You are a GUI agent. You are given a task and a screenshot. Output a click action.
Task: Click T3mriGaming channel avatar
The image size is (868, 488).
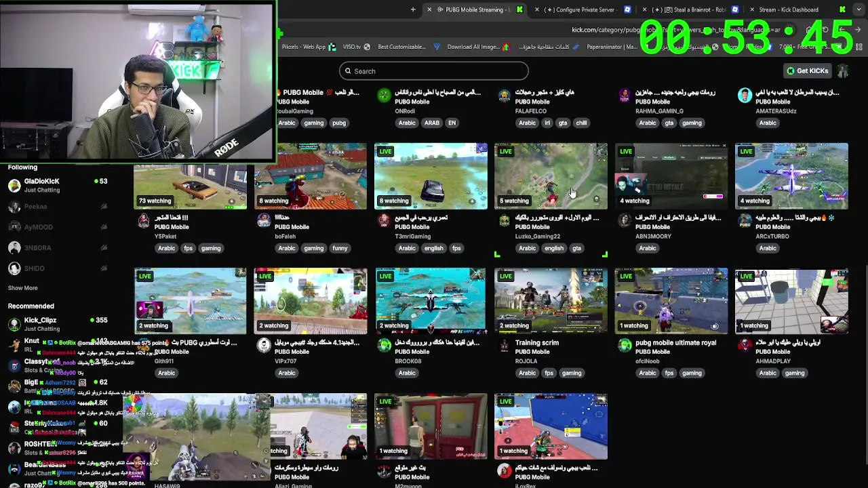384,220
